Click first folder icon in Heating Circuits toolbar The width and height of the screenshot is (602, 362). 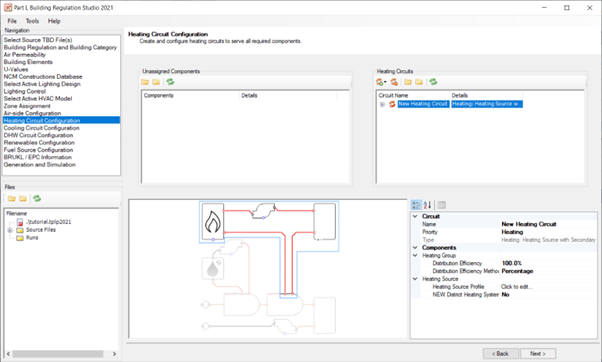(x=408, y=82)
